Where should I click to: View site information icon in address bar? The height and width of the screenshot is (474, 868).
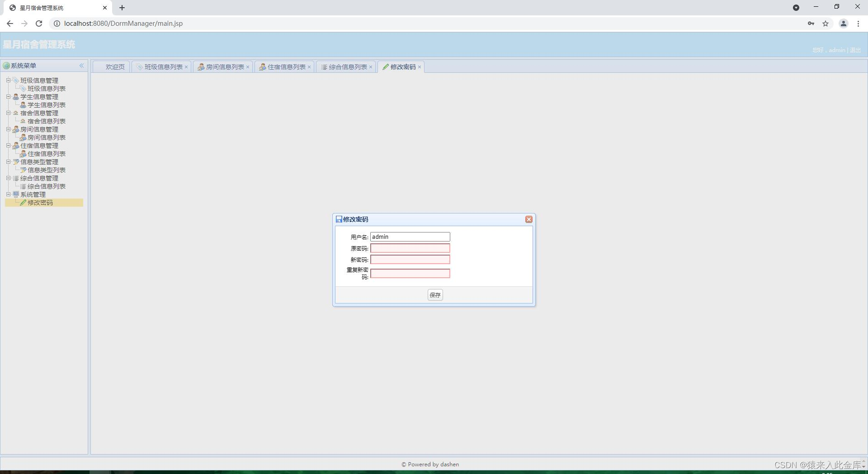[x=57, y=24]
